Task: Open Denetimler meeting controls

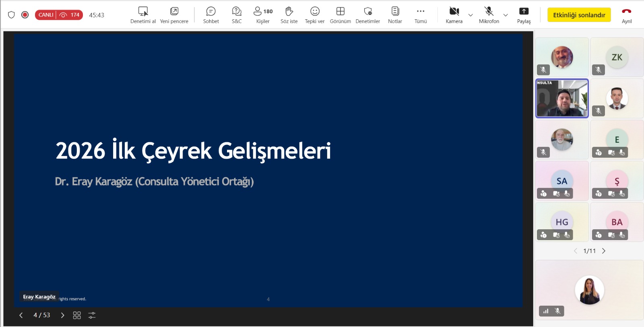Action: click(x=368, y=15)
